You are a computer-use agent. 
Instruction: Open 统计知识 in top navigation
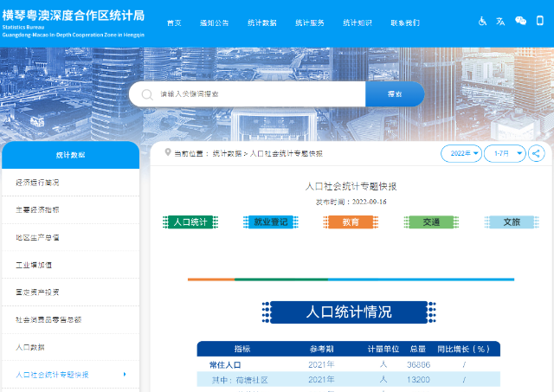(358, 23)
